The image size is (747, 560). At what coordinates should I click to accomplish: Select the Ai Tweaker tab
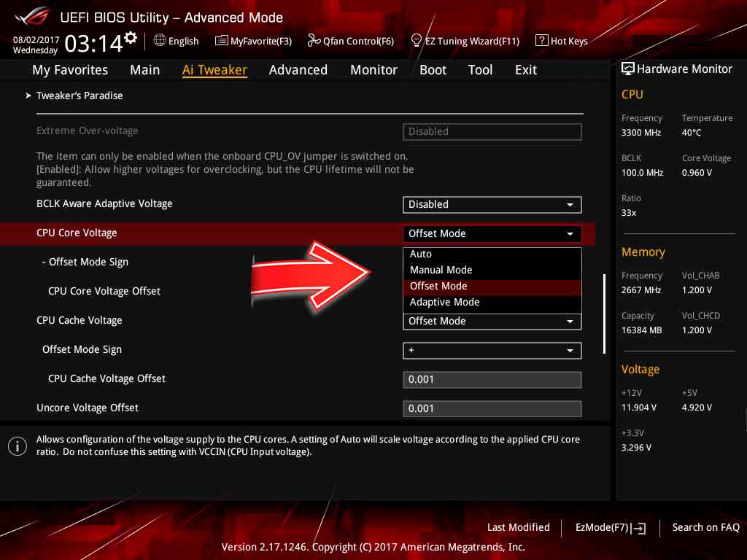[x=214, y=70]
